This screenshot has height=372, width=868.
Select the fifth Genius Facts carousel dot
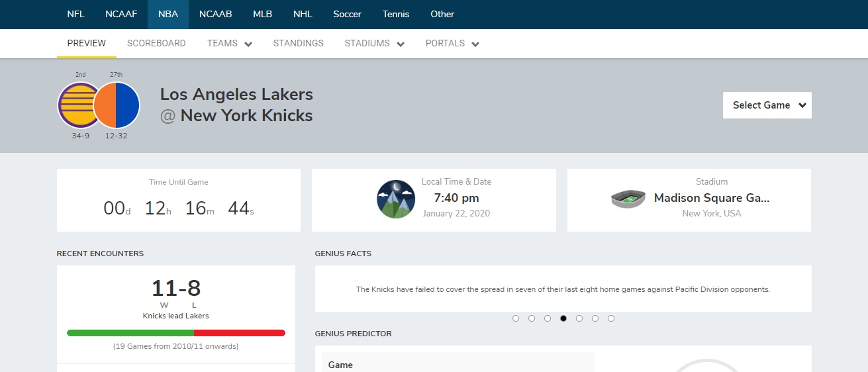(x=579, y=318)
